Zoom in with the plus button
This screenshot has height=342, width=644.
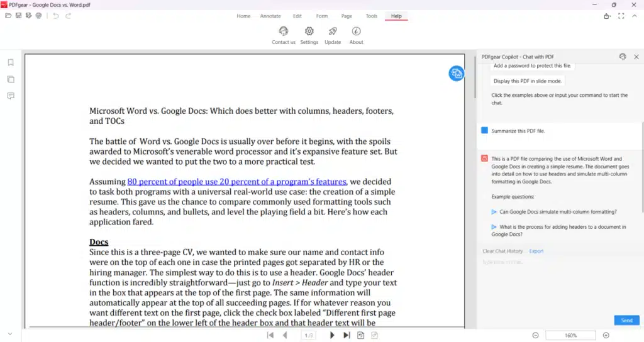tap(606, 336)
